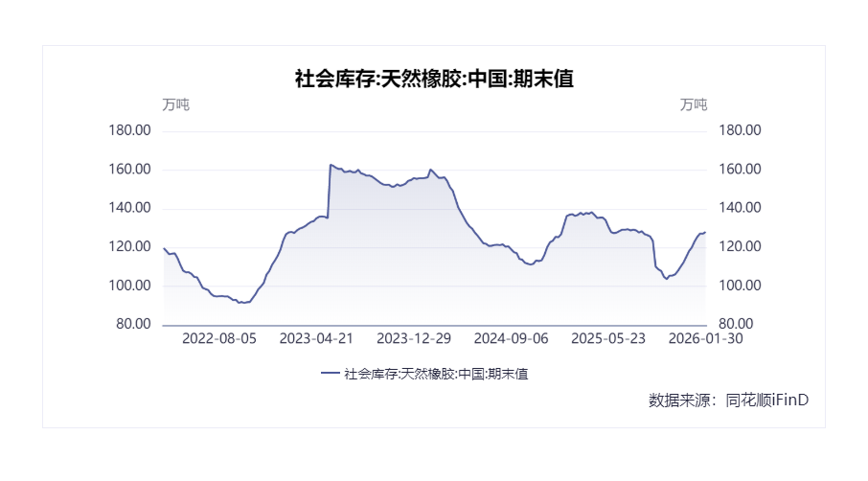Select the 2023-12-29 date on the x-axis
The width and height of the screenshot is (868, 481).
tap(414, 338)
